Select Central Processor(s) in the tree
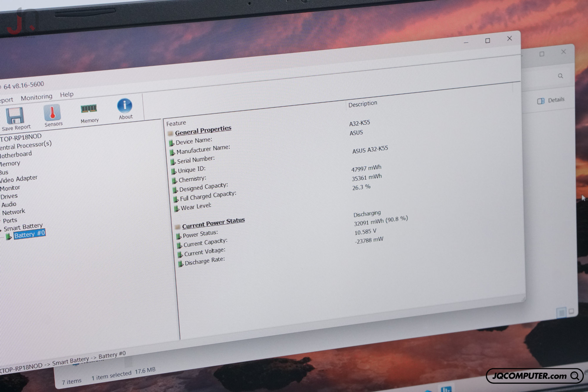 pos(26,145)
